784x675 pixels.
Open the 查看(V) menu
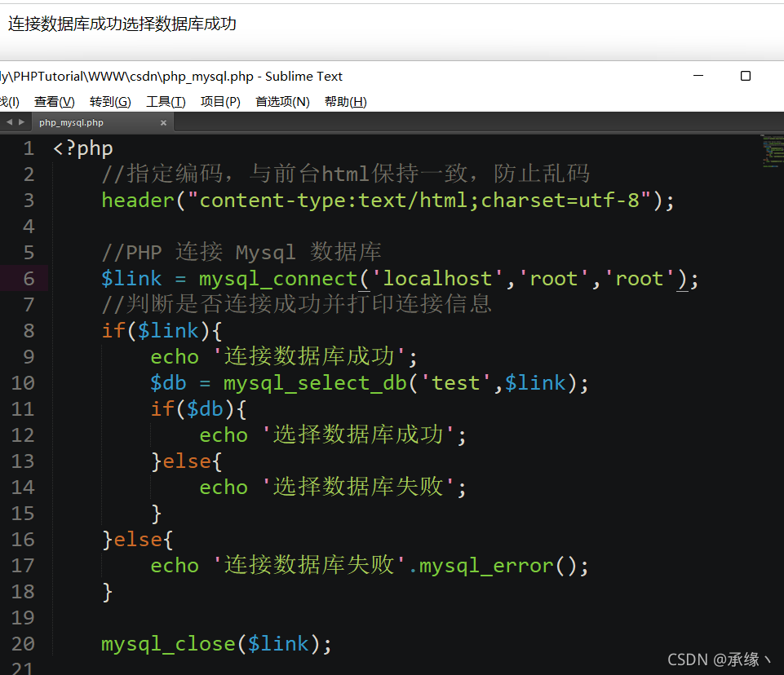coord(55,102)
